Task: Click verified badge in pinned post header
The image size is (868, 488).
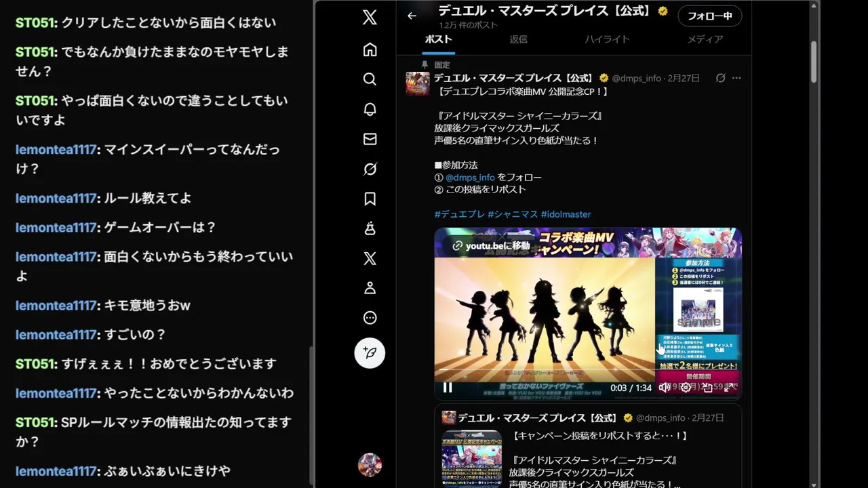Action: (604, 78)
